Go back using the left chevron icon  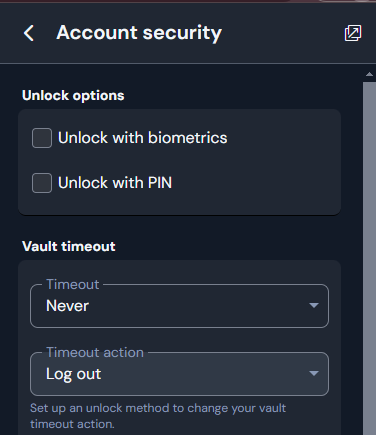(29, 33)
